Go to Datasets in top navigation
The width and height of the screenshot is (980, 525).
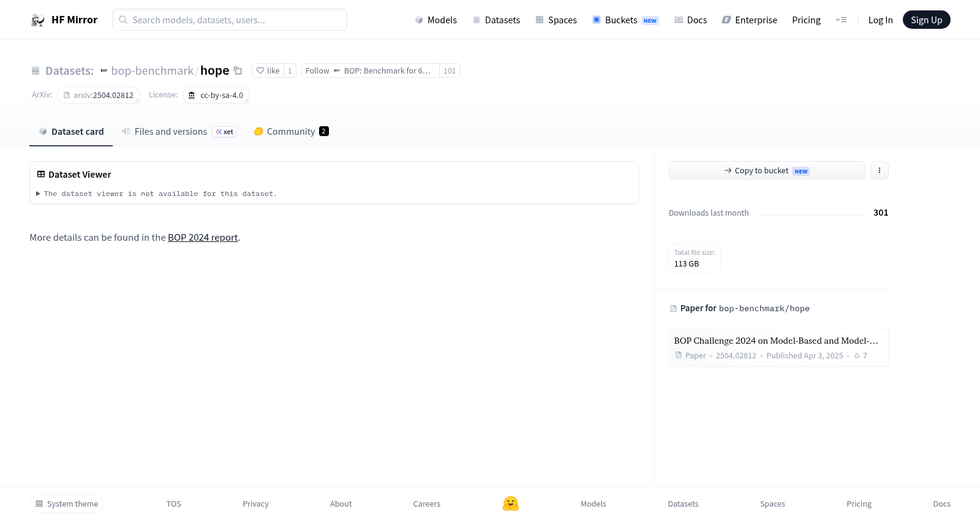496,20
